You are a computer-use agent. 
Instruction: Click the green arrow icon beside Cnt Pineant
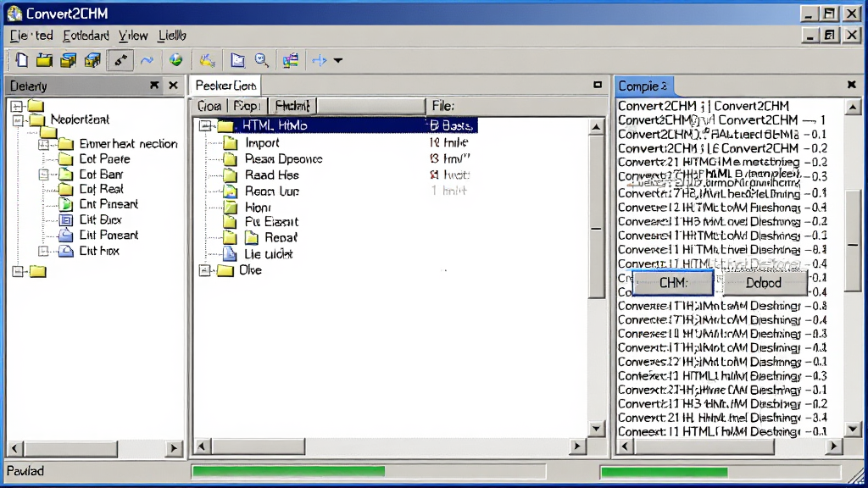(x=66, y=204)
